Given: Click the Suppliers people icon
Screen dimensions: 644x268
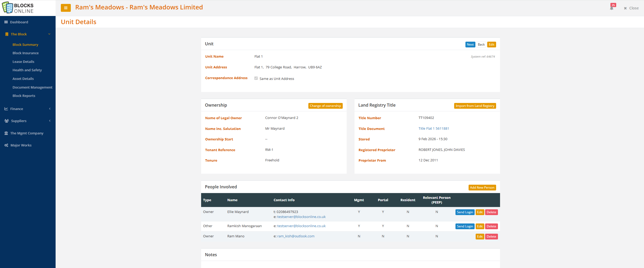Looking at the screenshot, I should [7, 121].
